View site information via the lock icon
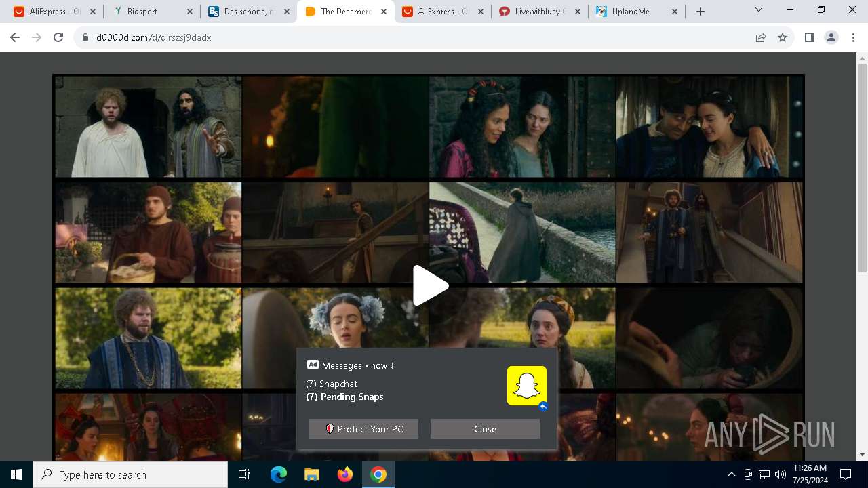The height and width of the screenshot is (488, 868). point(85,38)
